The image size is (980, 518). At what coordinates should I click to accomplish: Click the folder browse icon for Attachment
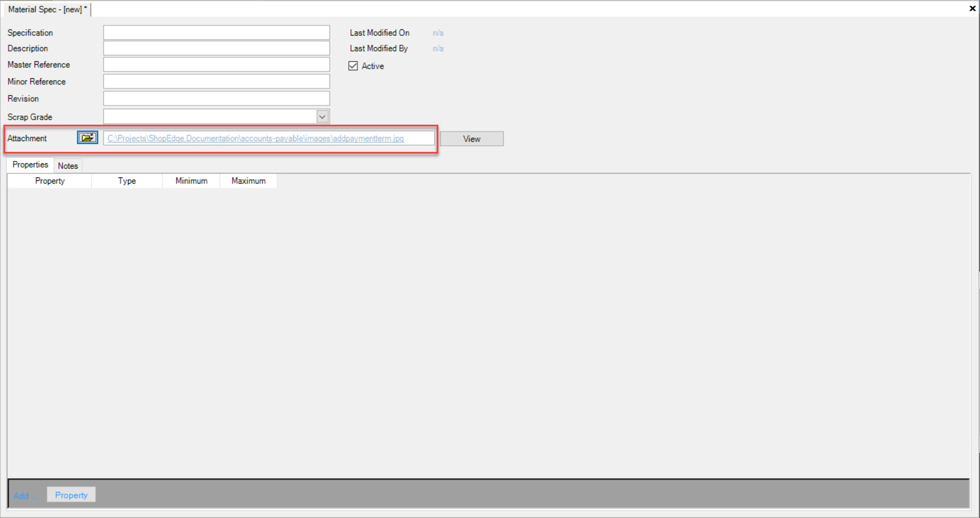point(87,138)
